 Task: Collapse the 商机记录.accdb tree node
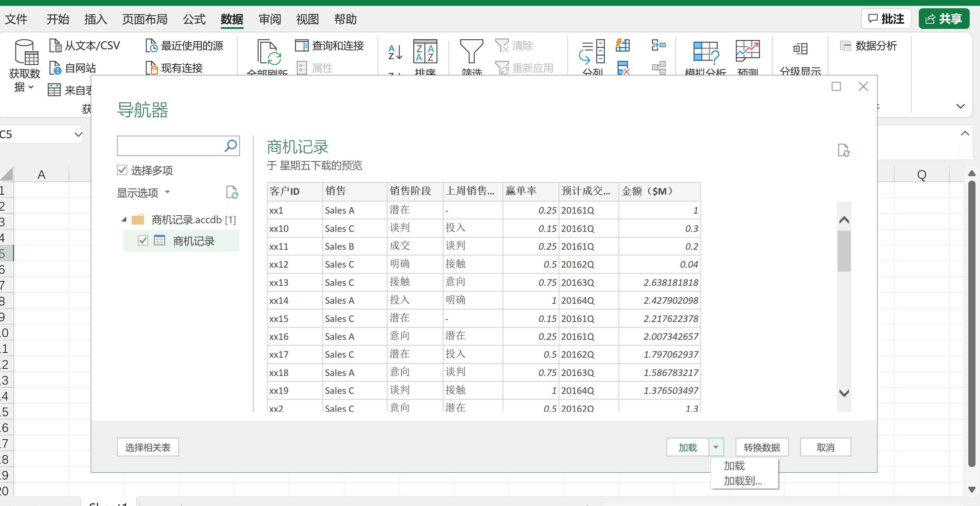[x=124, y=219]
